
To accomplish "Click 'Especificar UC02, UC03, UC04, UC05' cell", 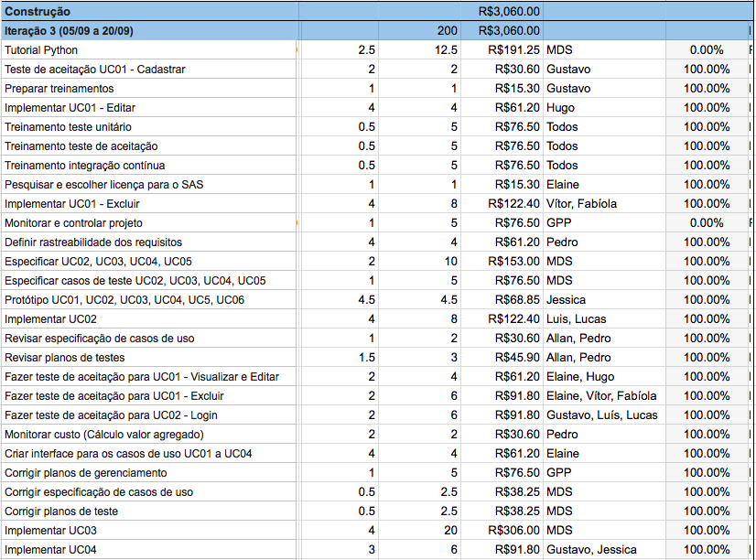I will coord(148,262).
